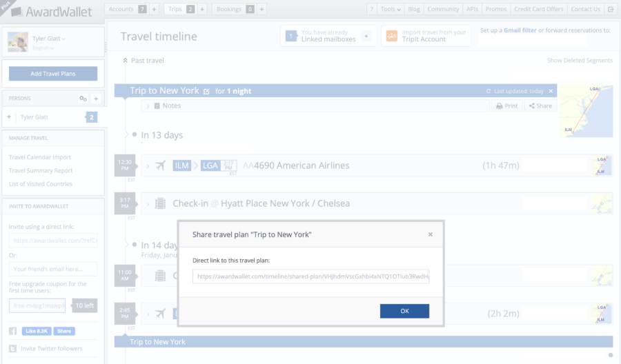Screen dimensions: 621x364
Task: Click Tyler Glatt's badge showing 2
Action: tap(92, 117)
